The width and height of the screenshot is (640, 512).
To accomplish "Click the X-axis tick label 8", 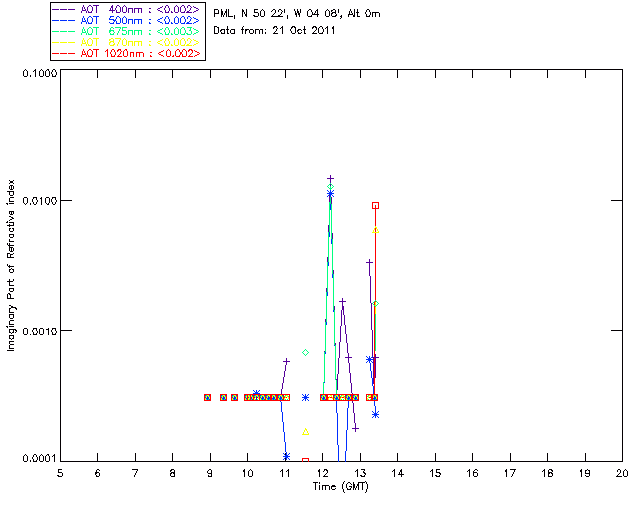I will pyautogui.click(x=173, y=473).
